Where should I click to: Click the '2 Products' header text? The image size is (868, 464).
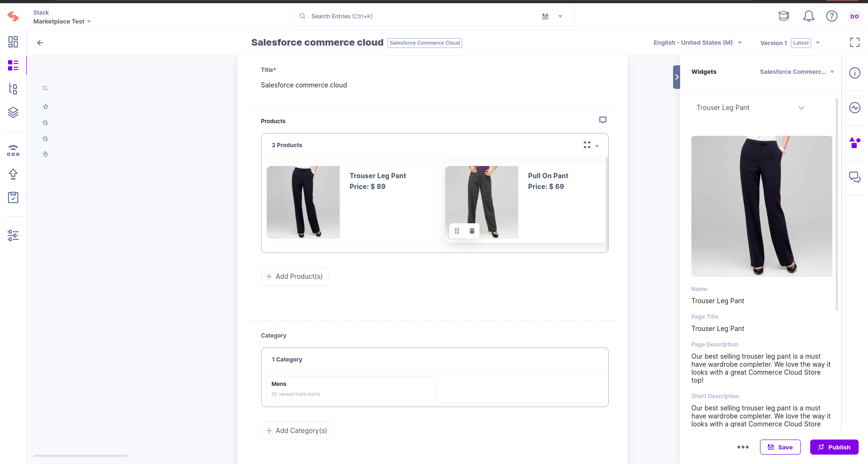point(287,145)
